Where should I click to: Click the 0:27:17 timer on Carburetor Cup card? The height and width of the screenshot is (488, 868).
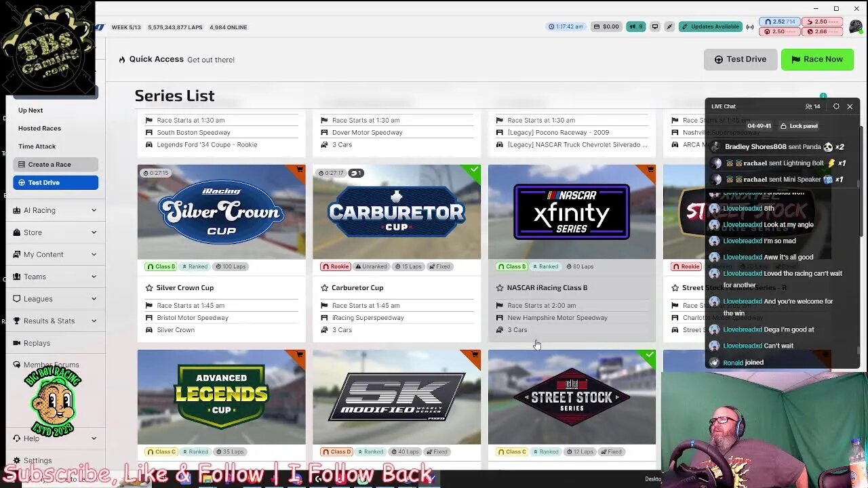(x=331, y=173)
